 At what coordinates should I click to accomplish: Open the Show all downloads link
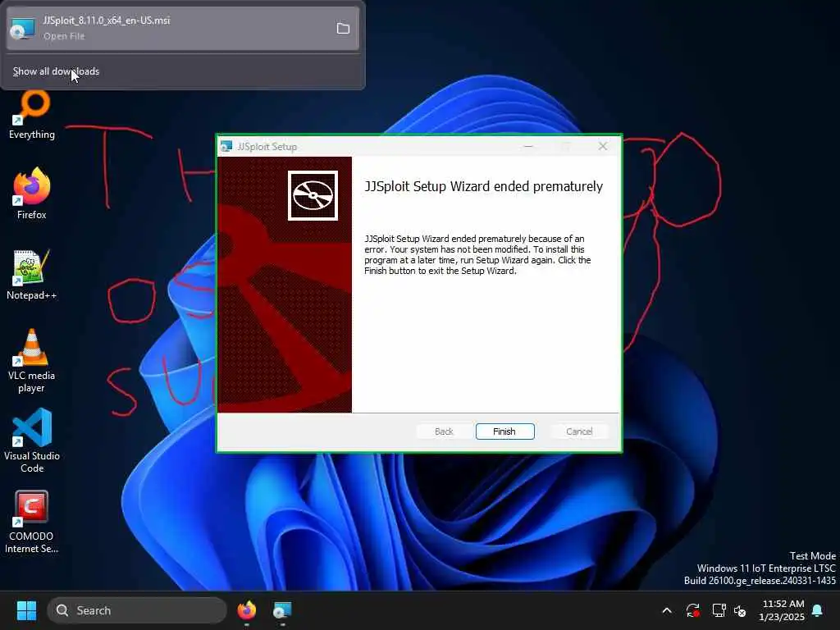[x=56, y=71]
